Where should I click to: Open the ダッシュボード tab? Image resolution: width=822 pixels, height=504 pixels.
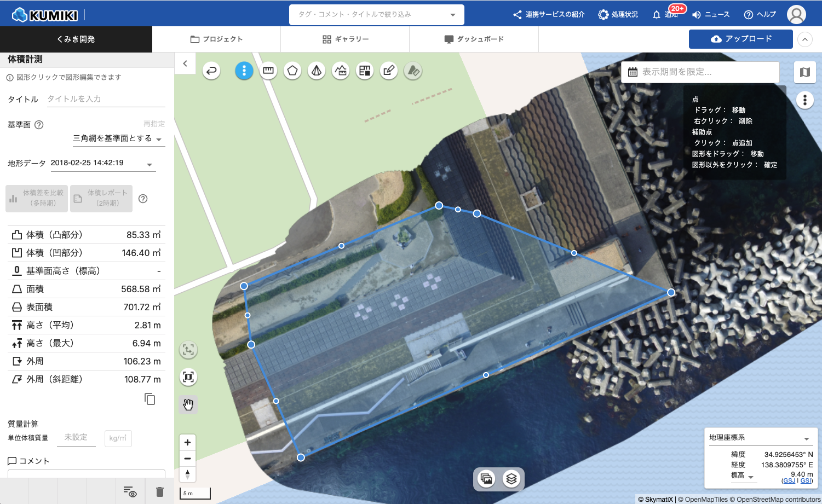pos(474,39)
